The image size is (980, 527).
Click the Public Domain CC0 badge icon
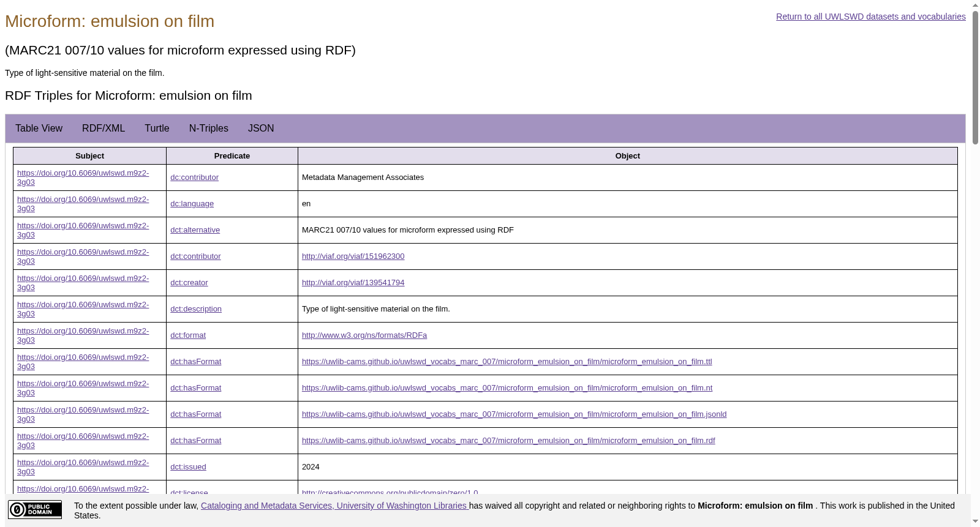pos(35,509)
